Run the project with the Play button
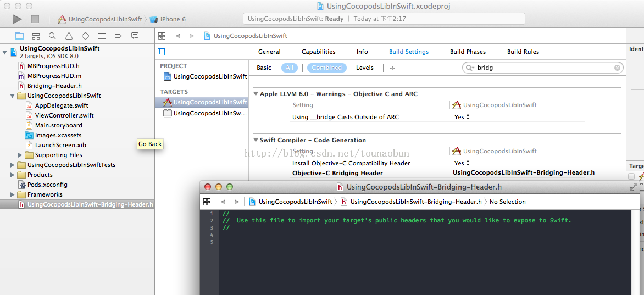 (x=17, y=19)
